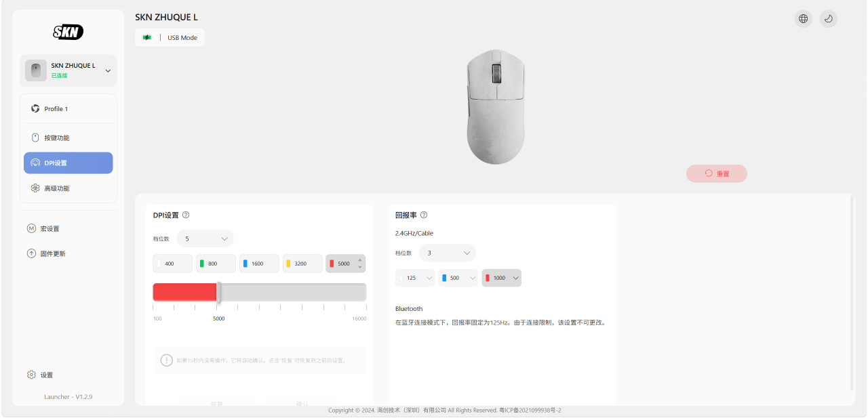This screenshot has width=868, height=418.
Task: Increase the 5000 DPI value with stepper arrow
Action: pyautogui.click(x=360, y=259)
